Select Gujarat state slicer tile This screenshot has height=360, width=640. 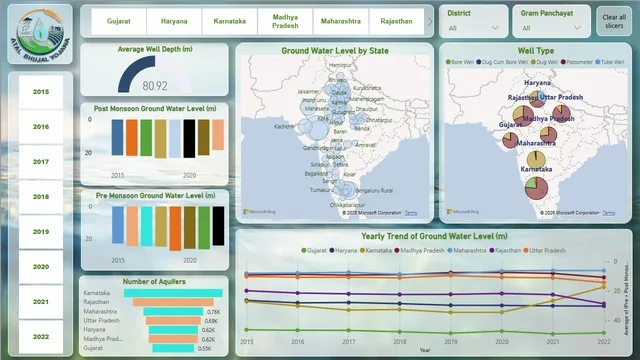click(x=118, y=21)
